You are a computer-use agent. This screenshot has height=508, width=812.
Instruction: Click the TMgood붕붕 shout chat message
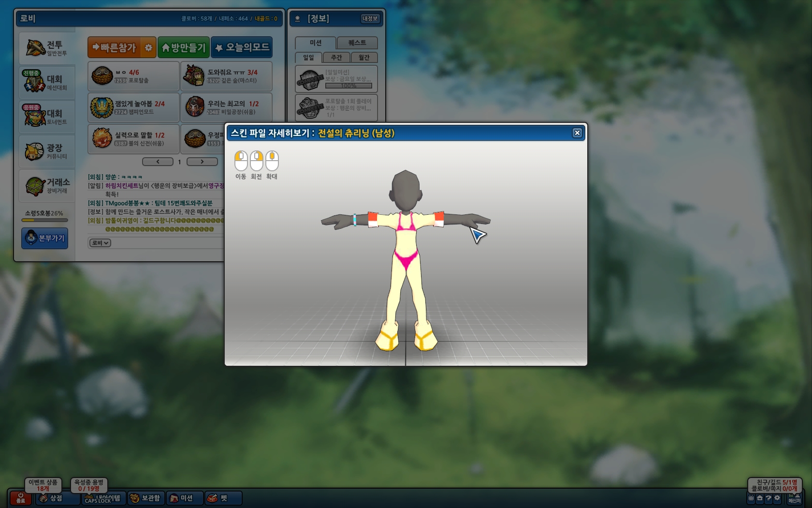coord(150,203)
